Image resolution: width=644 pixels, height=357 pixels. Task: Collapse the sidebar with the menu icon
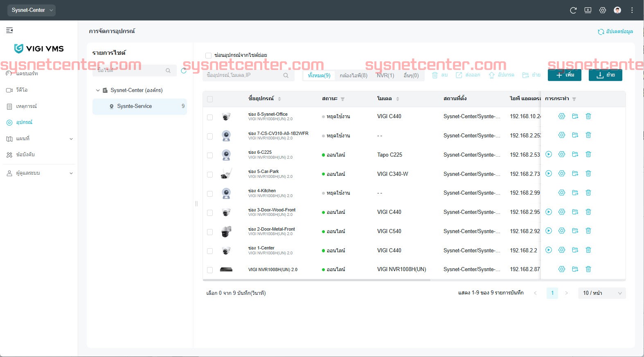click(x=9, y=30)
